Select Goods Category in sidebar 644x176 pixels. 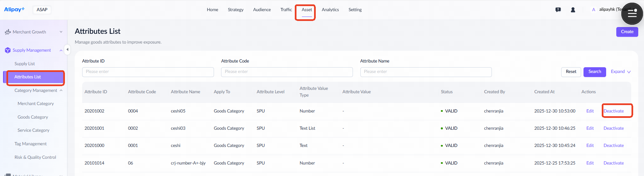pyautogui.click(x=33, y=117)
